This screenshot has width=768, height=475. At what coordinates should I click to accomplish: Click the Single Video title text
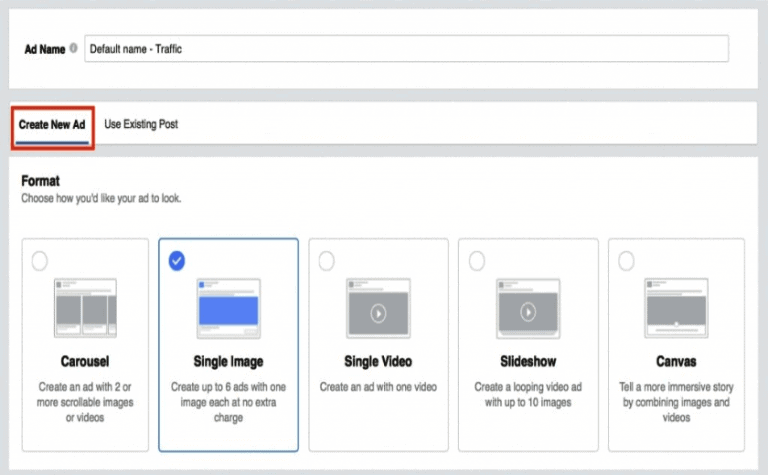[378, 361]
